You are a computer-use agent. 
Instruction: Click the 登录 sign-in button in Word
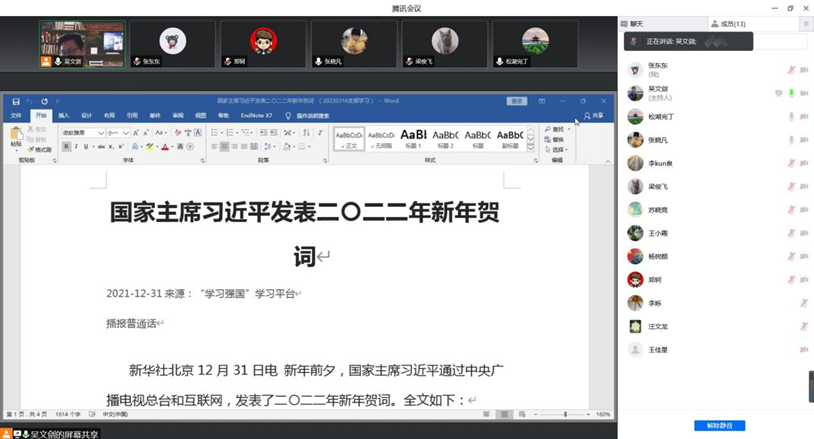point(516,101)
